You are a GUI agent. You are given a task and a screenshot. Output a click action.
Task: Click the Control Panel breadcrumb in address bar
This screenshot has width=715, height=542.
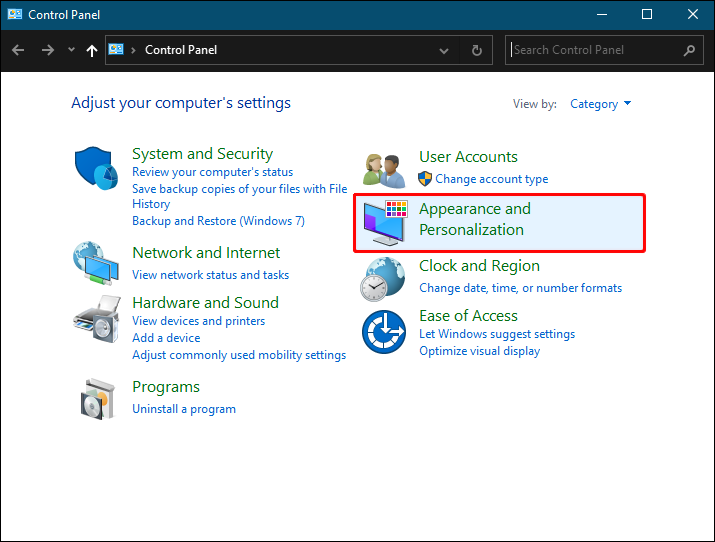(x=181, y=50)
